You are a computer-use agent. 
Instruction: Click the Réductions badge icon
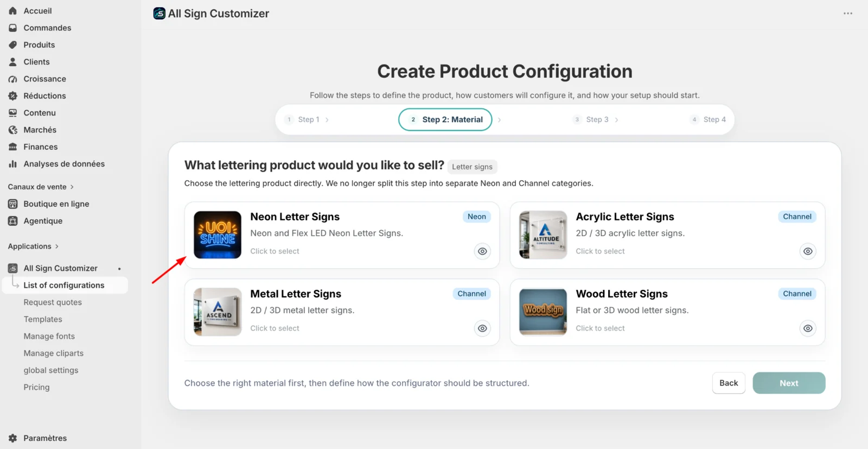click(x=13, y=96)
